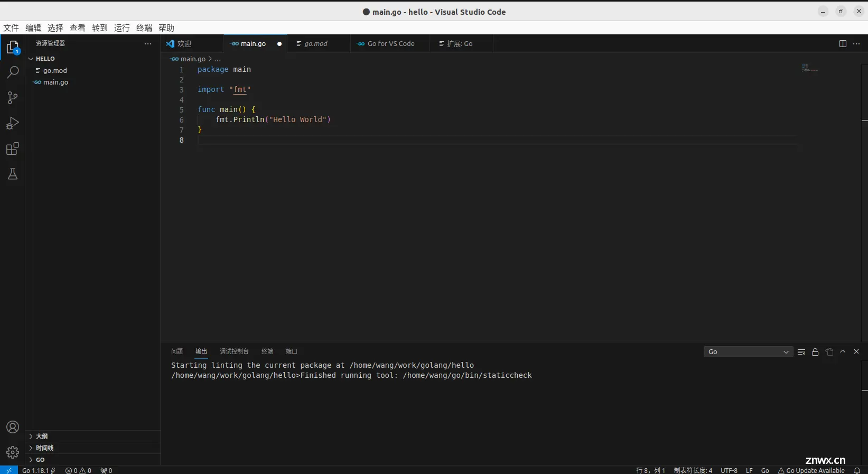868x474 pixels.
Task: Click LF line ending in status bar
Action: (x=749, y=470)
